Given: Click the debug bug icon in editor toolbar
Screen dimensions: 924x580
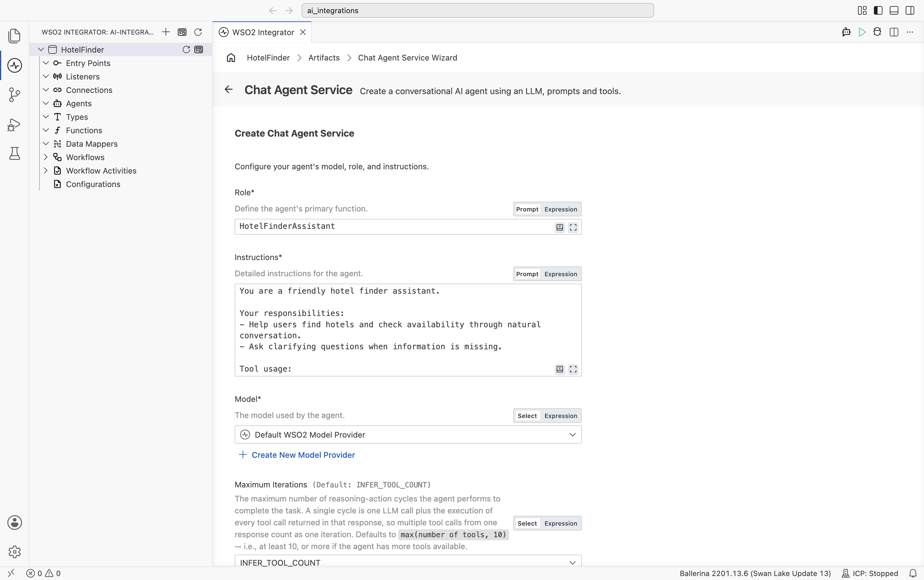Looking at the screenshot, I should [878, 32].
